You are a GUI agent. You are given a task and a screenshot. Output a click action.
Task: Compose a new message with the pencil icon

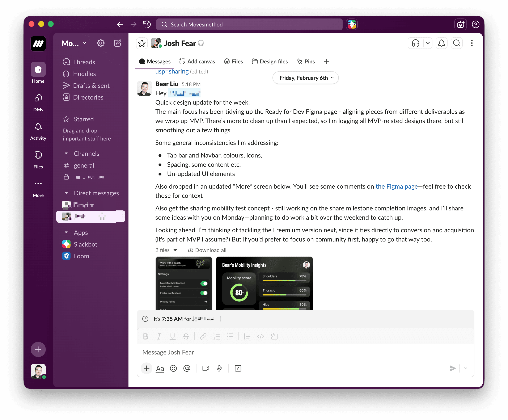[x=118, y=43]
